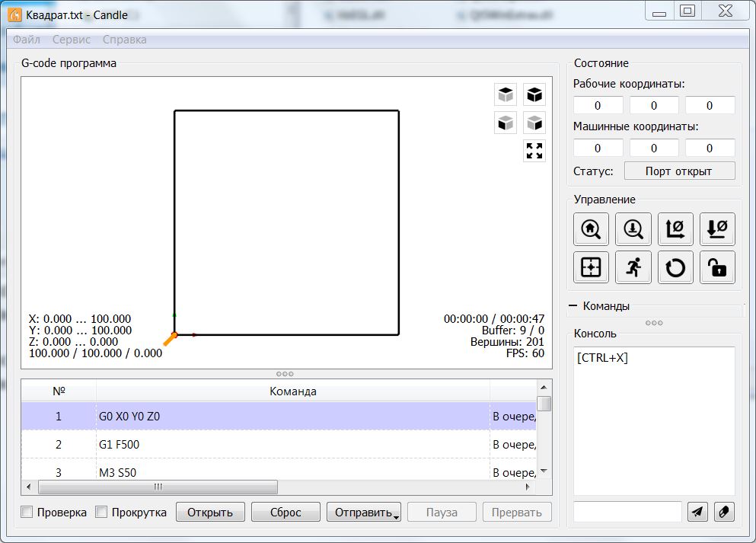756x543 pixels.
Task: Click the splitter dots above Консоль
Action: pos(654,323)
